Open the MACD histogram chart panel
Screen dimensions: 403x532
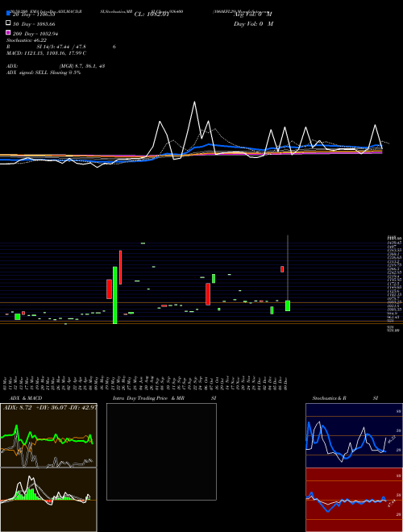point(48,500)
